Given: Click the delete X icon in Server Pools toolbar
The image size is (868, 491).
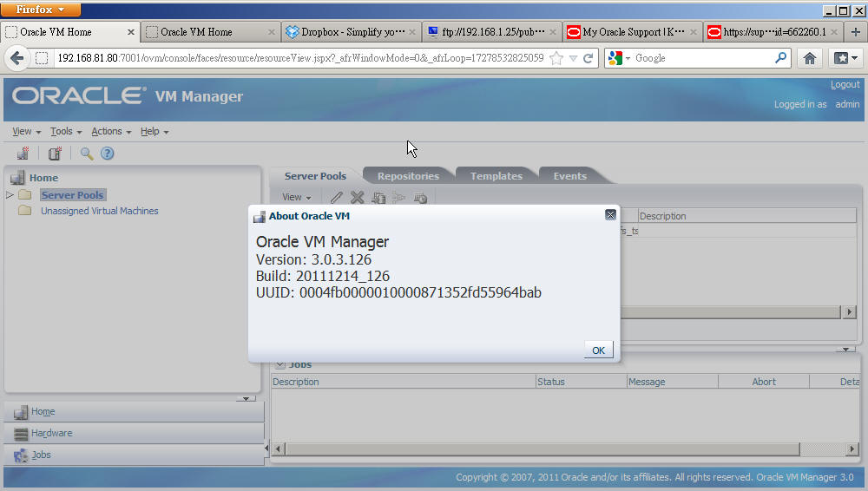Looking at the screenshot, I should [x=357, y=197].
